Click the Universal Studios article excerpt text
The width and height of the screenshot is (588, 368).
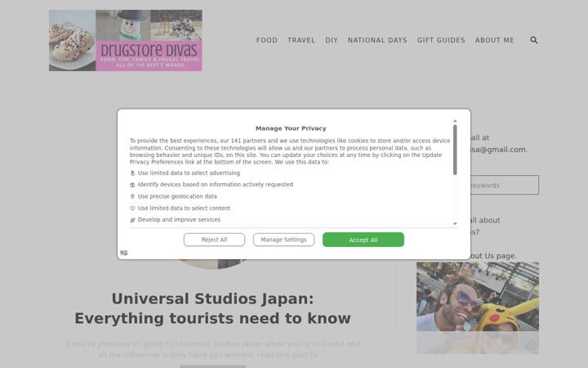point(212,349)
